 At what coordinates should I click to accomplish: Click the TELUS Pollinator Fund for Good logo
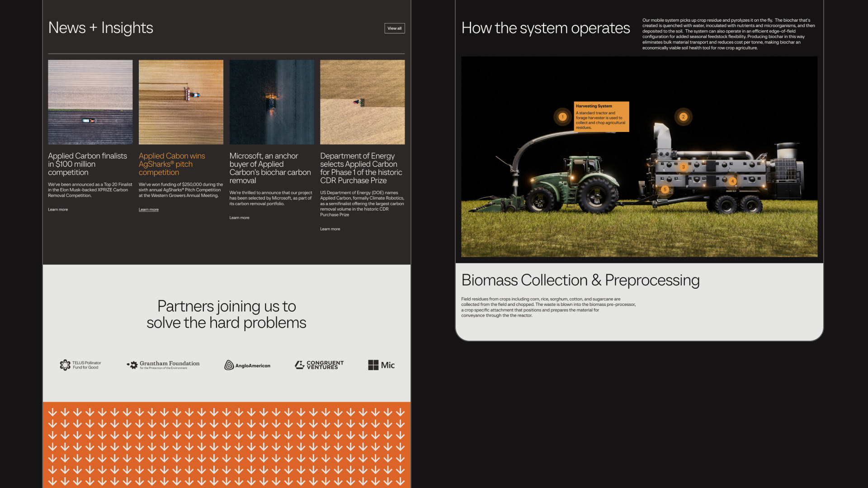coord(80,365)
